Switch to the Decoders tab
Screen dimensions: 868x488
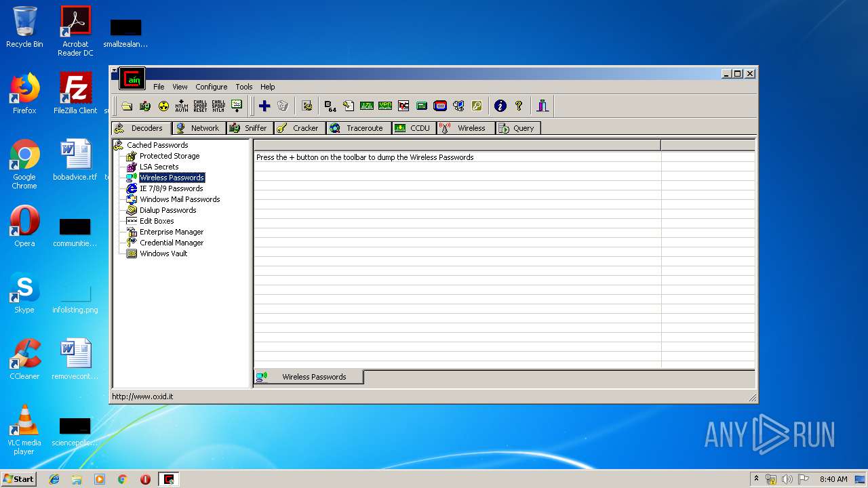(141, 128)
